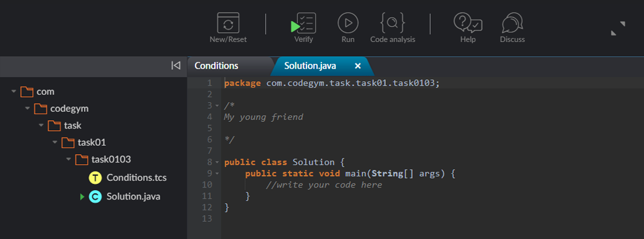Screen dimensions: 644x239
Task: Click the com folder icon
Action: click(x=27, y=92)
